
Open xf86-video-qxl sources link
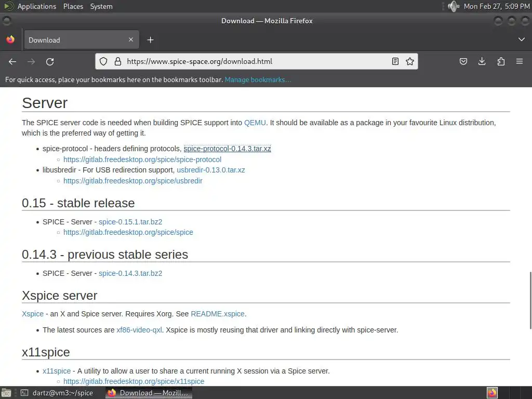click(x=139, y=330)
